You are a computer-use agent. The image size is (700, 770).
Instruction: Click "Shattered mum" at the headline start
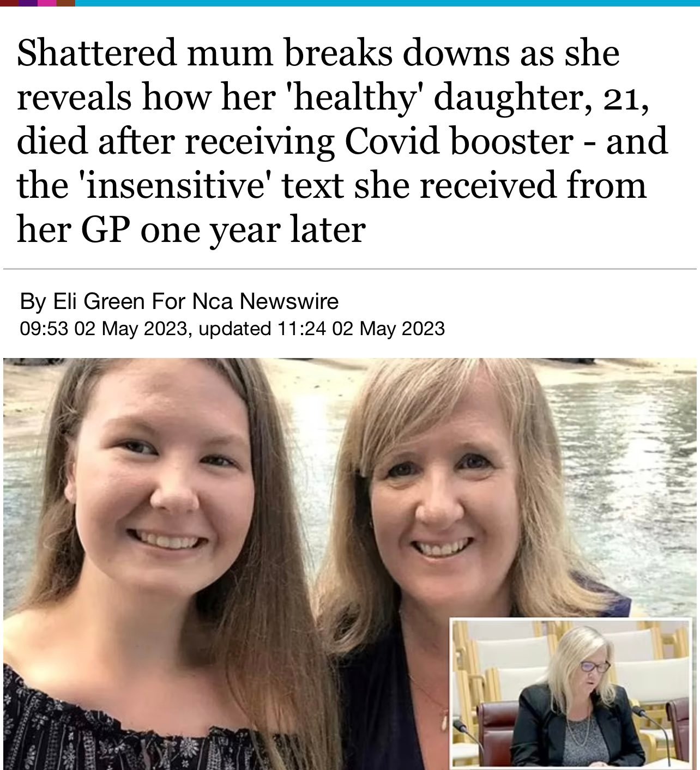pos(145,53)
